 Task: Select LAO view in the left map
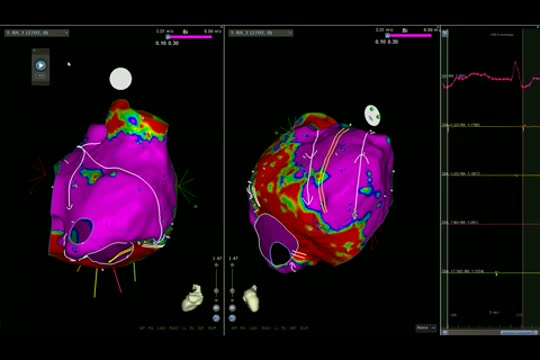[x=161, y=328]
